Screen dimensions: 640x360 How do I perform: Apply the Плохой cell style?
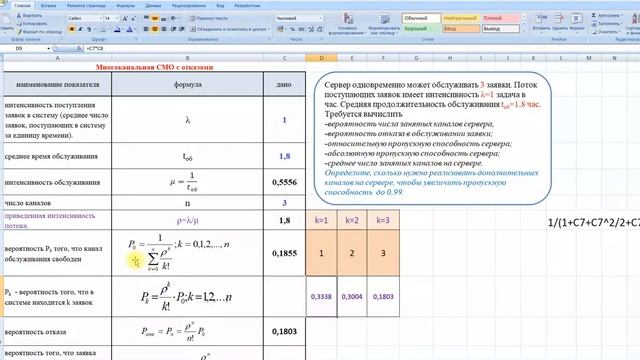point(500,18)
